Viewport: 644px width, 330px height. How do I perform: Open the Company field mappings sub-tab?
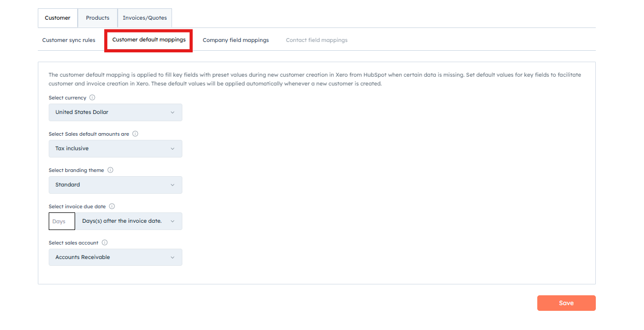(236, 40)
